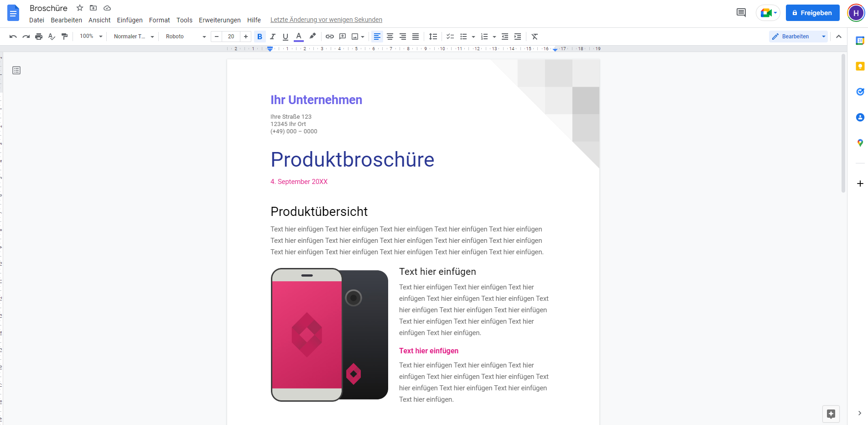Open the Kommentarverlauf icon near Freigeben

(740, 13)
